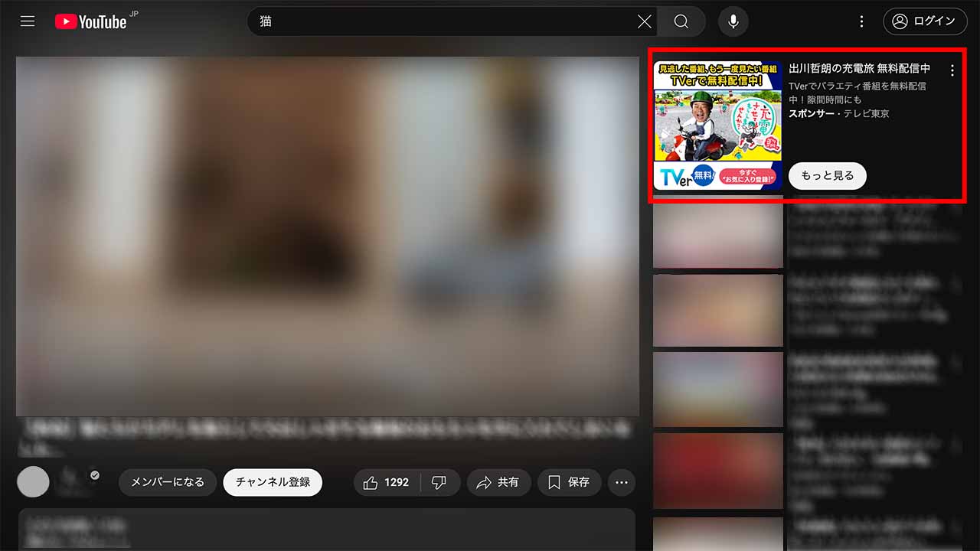
Task: Click the もっと見る button on the ad
Action: pos(827,175)
